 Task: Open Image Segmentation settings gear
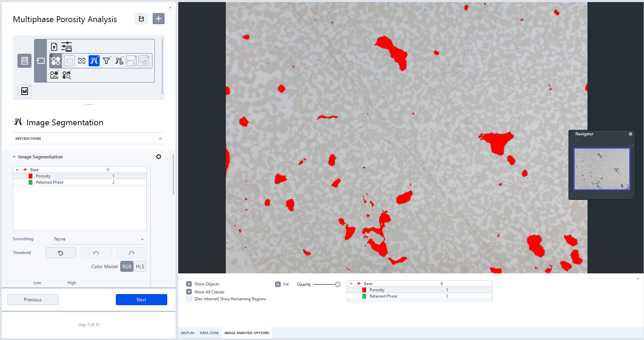159,156
